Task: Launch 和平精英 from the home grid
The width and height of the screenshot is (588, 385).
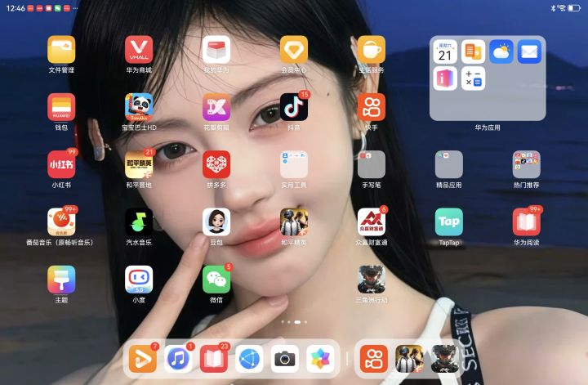Action: (294, 222)
